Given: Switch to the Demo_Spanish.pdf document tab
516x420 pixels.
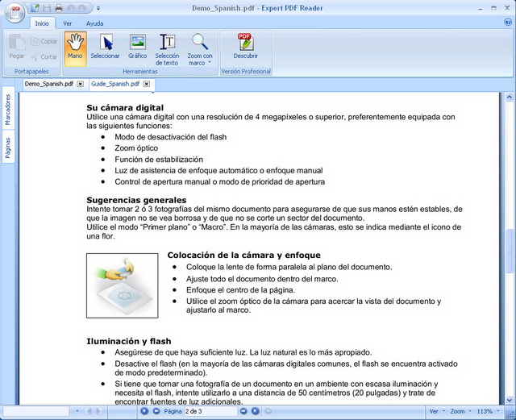Looking at the screenshot, I should pos(48,84).
